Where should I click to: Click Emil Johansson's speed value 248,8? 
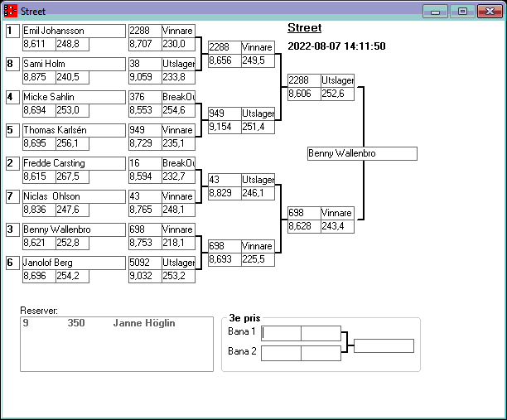coord(72,44)
